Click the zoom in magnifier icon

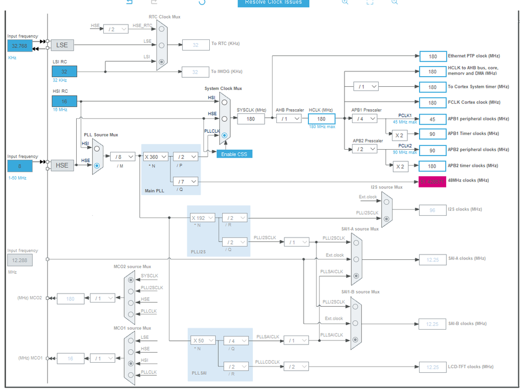click(345, 2)
